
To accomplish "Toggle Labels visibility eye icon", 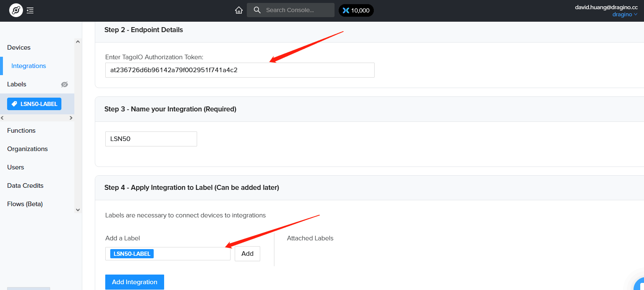I will tap(64, 84).
